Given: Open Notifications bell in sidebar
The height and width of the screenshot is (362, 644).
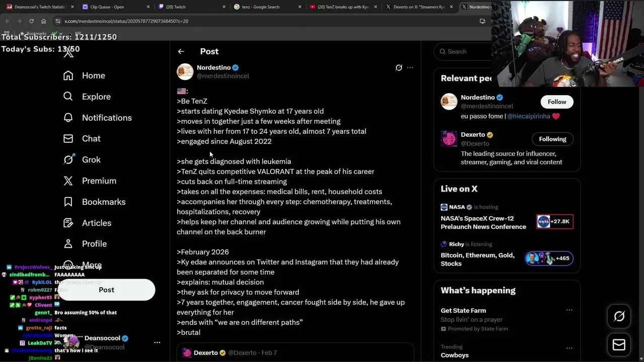Looking at the screenshot, I should click(x=68, y=118).
